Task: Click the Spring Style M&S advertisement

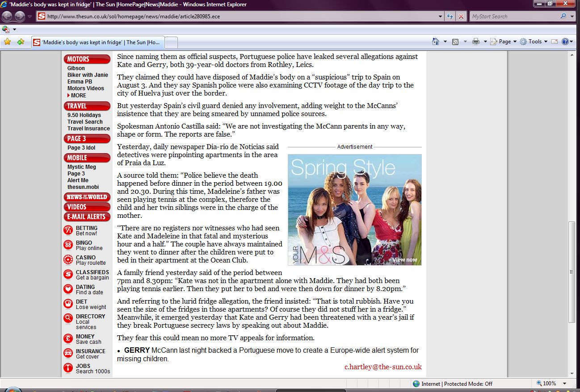Action: click(x=354, y=209)
